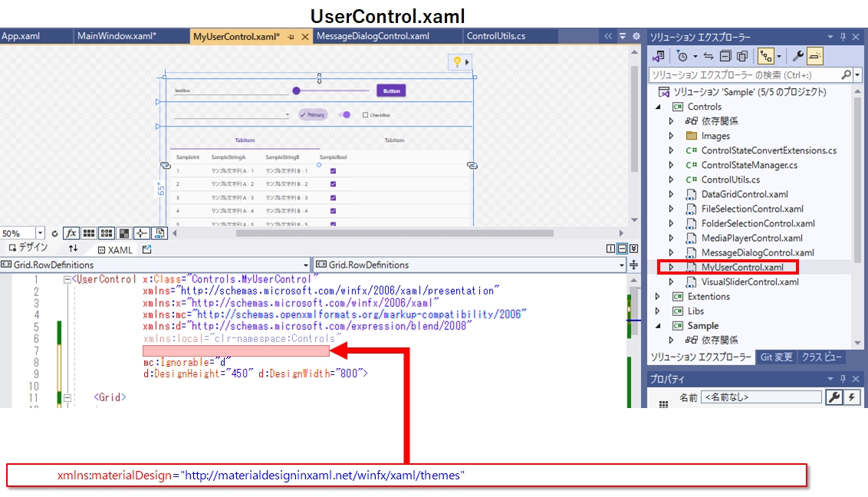This screenshot has height=497, width=868.
Task: Open Properties via the wrench icon
Action: (x=799, y=54)
